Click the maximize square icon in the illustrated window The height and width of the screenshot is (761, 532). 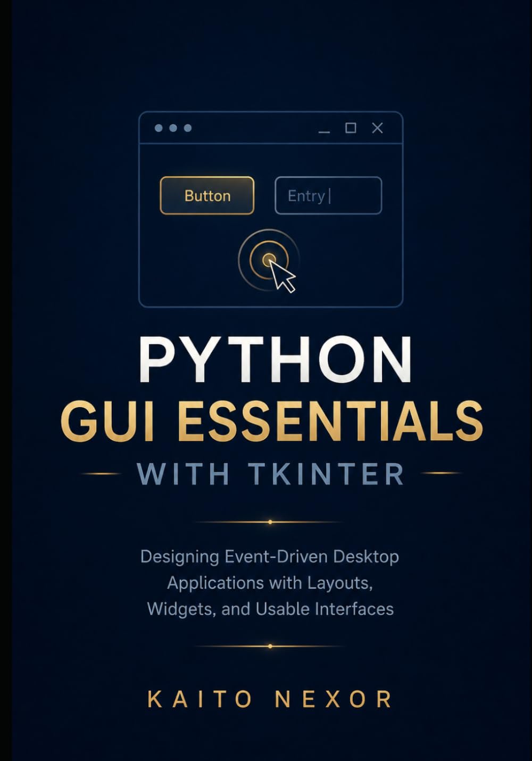351,128
